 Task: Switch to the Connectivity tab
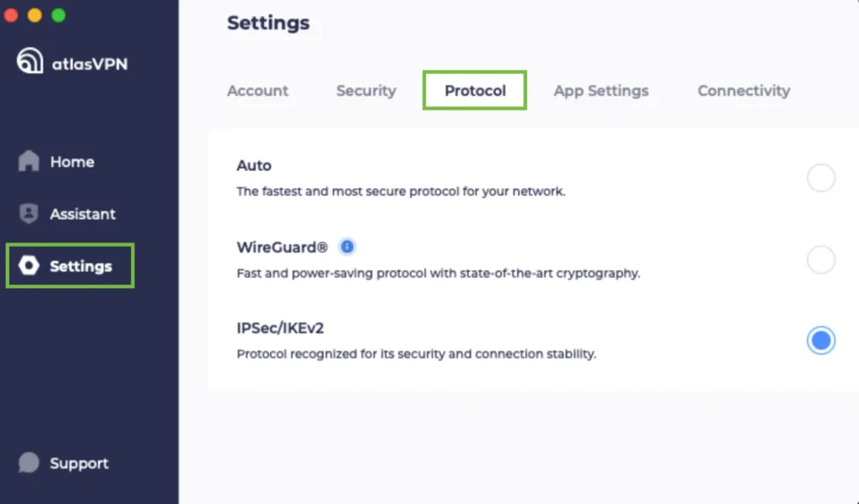(x=743, y=91)
